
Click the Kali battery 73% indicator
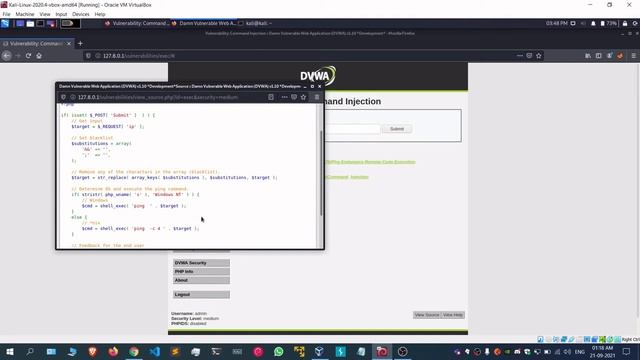point(609,24)
